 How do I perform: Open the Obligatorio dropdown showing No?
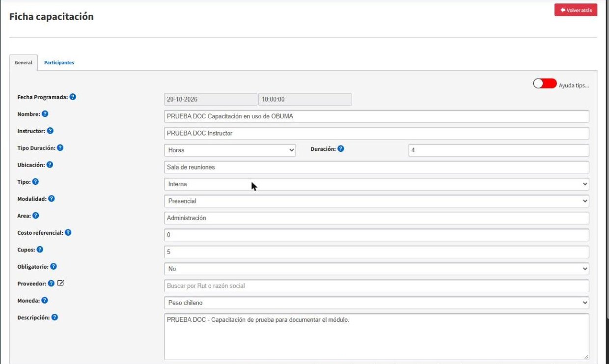pyautogui.click(x=376, y=269)
